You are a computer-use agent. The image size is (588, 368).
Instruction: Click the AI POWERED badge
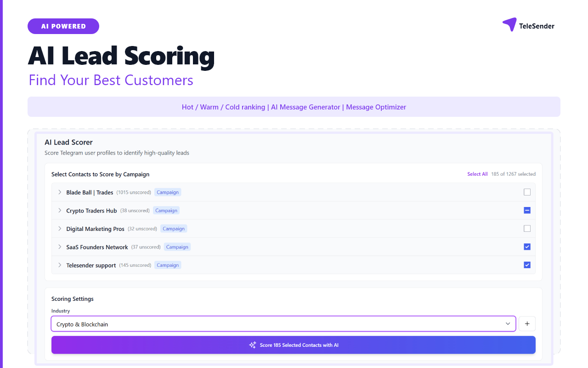(63, 26)
